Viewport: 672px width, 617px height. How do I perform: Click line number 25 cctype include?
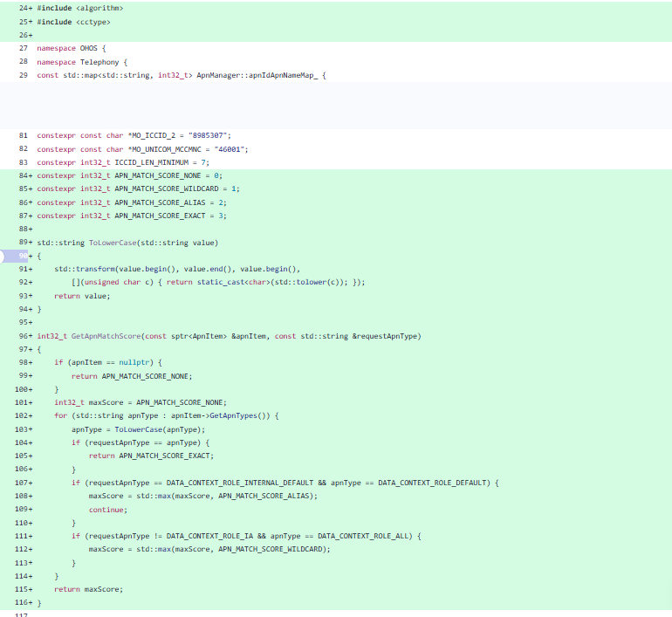pyautogui.click(x=24, y=22)
